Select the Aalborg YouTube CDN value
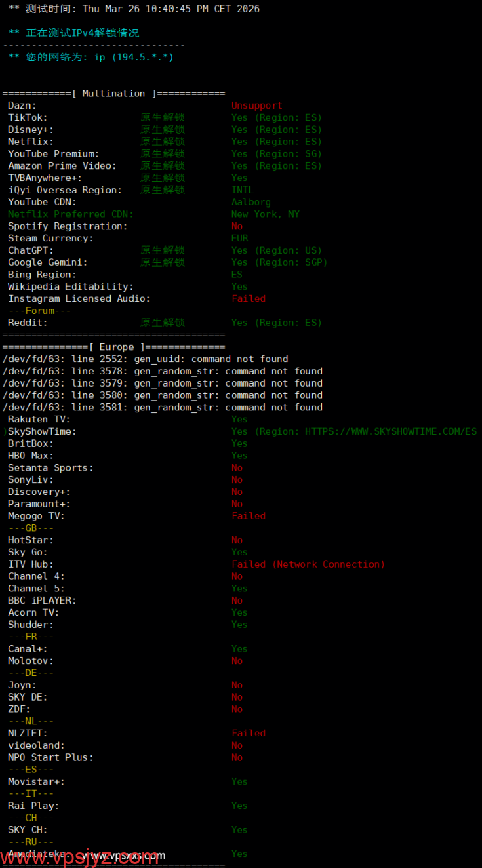Image resolution: width=482 pixels, height=868 pixels. [x=251, y=202]
